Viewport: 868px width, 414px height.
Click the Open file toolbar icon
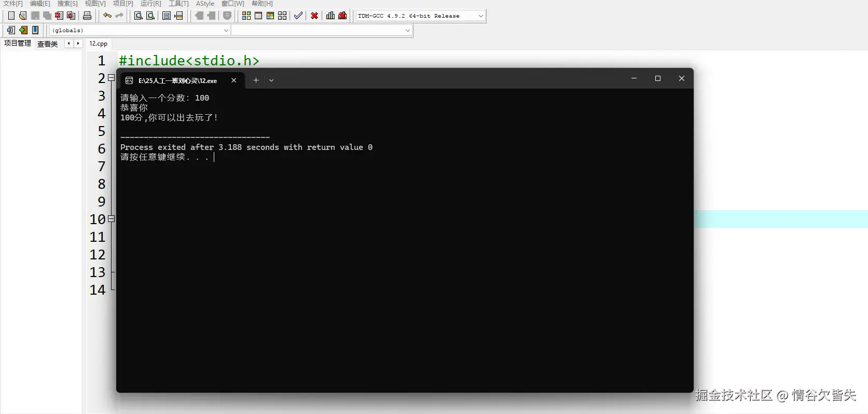point(23,16)
